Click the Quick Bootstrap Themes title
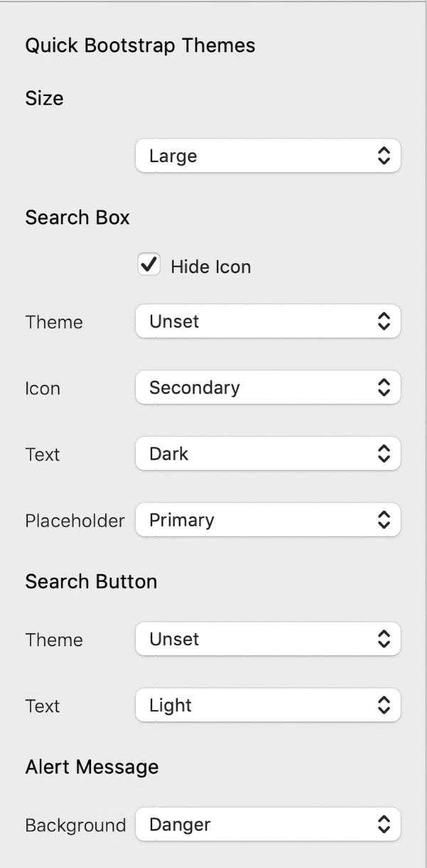This screenshot has width=427, height=868. pos(139,46)
